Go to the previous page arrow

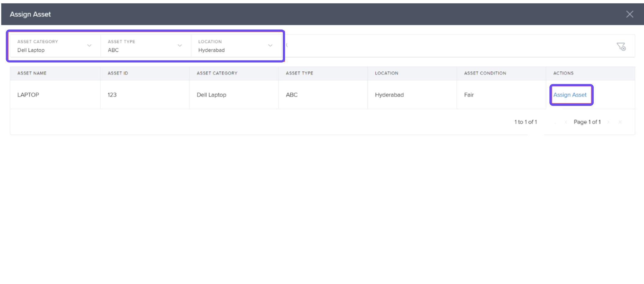pyautogui.click(x=566, y=122)
